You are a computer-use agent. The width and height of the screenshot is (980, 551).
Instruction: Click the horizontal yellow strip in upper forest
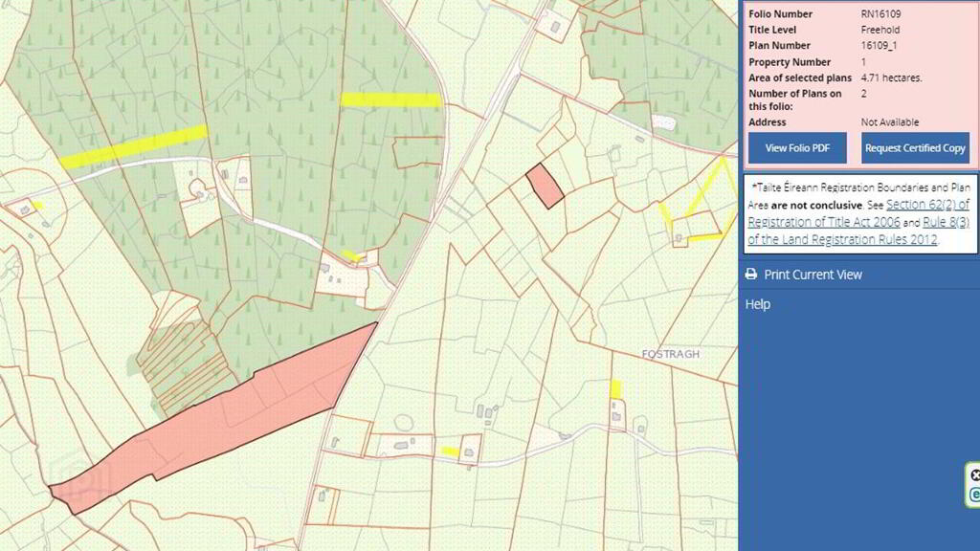click(390, 99)
